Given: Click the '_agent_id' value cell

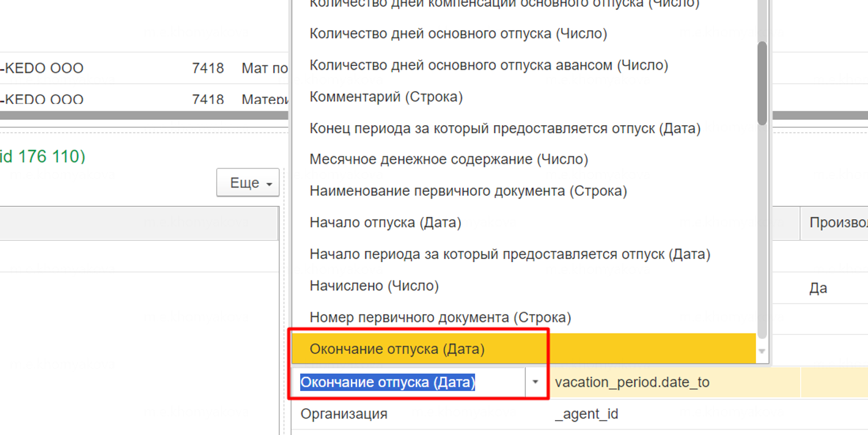Looking at the screenshot, I should (586, 414).
